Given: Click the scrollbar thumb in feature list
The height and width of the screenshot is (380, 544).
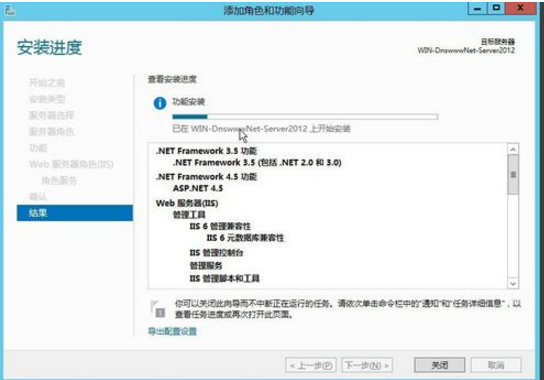Looking at the screenshot, I should (513, 175).
